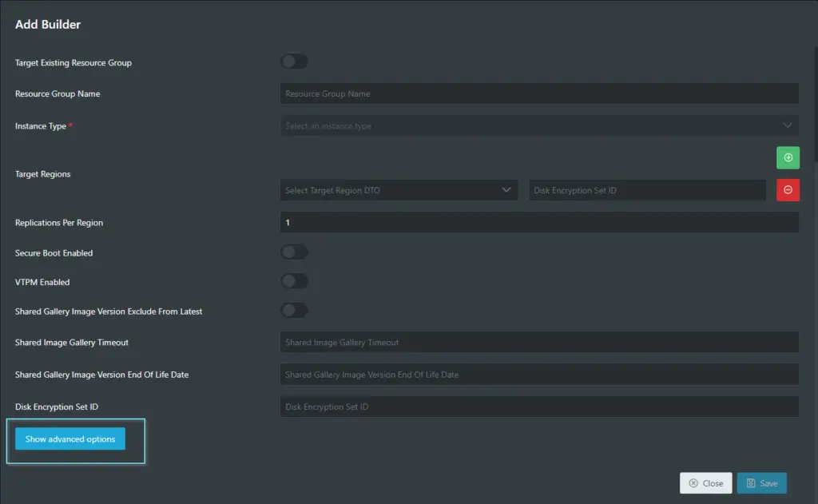Remove the target region with the red minus button
Image resolution: width=818 pixels, height=504 pixels.
tap(788, 190)
